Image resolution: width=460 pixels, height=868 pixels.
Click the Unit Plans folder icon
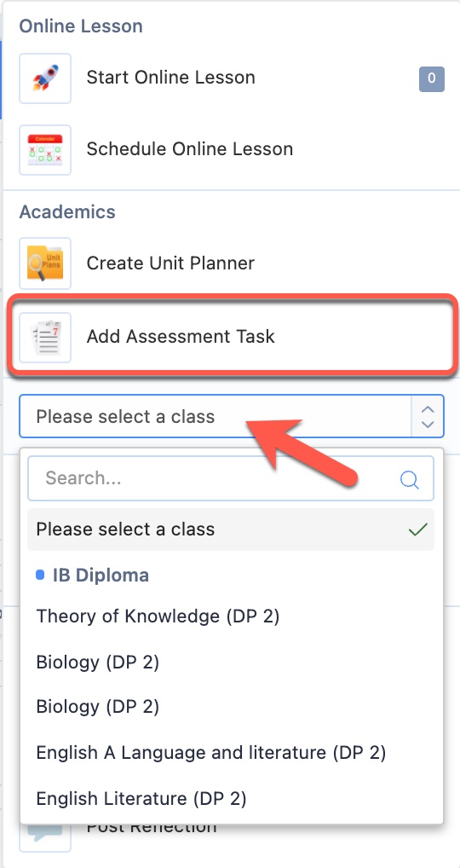point(45,263)
